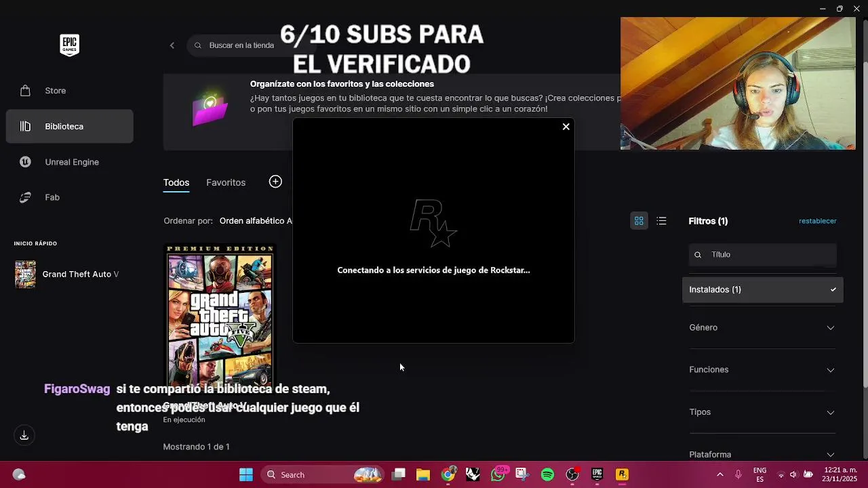Click the Fab logo icon
This screenshot has width=868, height=488.
(x=25, y=197)
